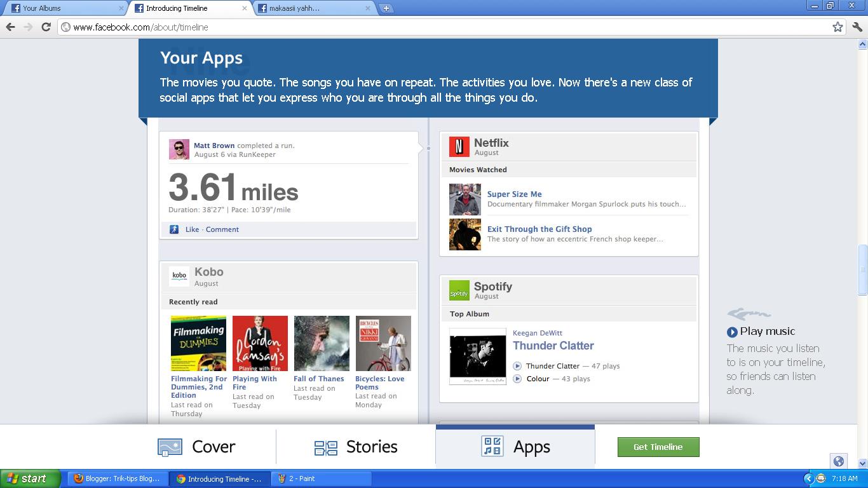
Task: Open the Thunder Clatter album link
Action: pos(553,346)
